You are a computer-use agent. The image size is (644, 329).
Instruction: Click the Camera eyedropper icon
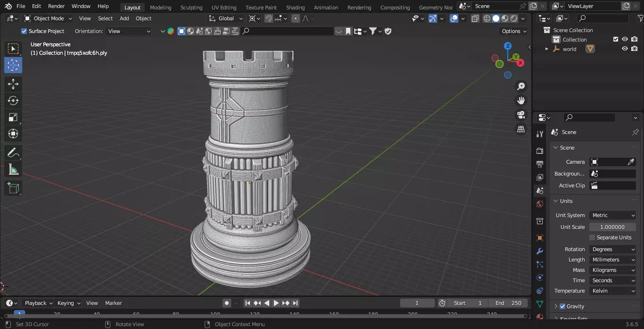click(631, 162)
